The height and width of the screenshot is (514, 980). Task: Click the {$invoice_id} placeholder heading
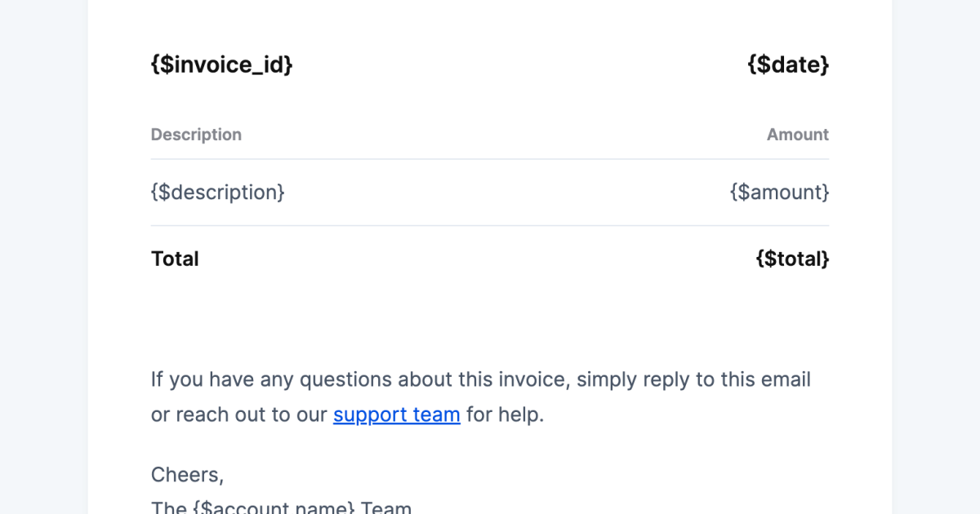point(221,64)
